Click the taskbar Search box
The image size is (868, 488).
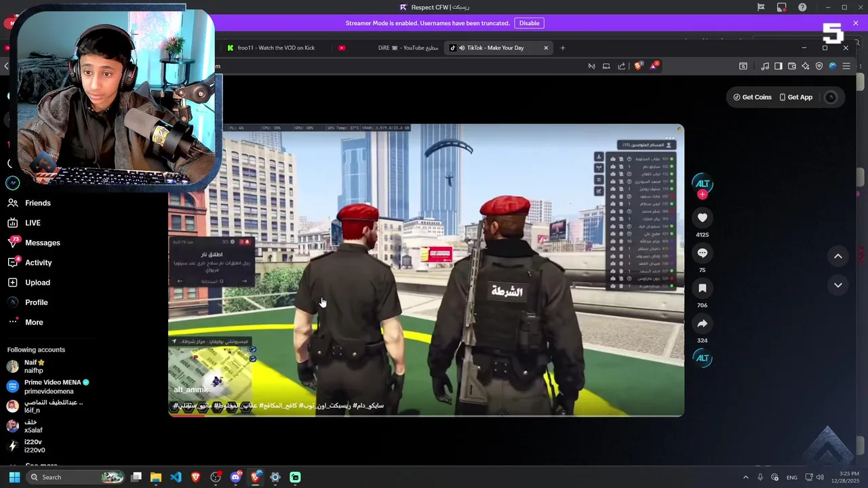(76, 477)
